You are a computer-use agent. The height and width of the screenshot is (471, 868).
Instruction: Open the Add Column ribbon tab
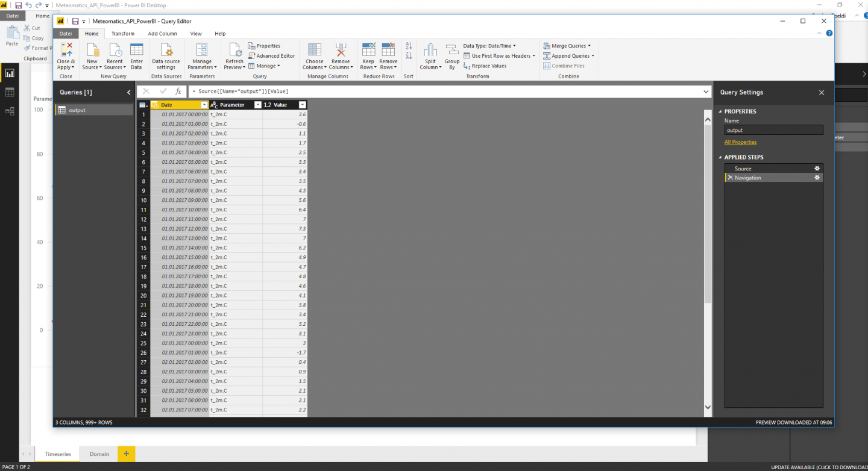click(x=162, y=34)
